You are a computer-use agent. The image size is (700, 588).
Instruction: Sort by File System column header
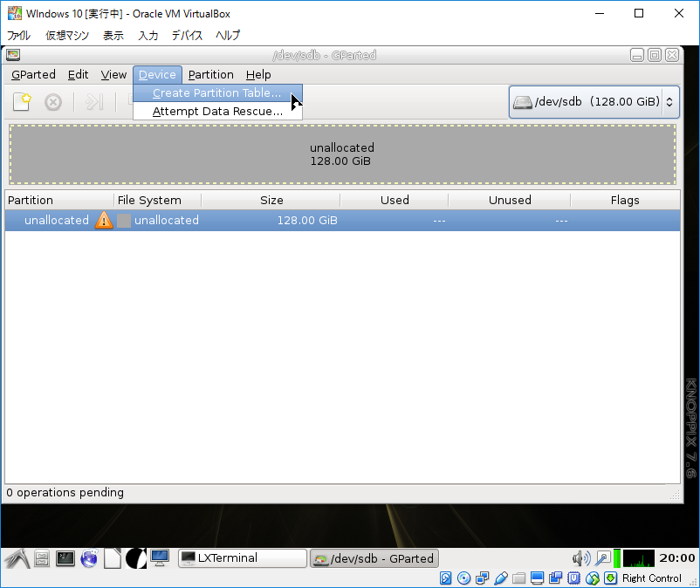point(158,200)
